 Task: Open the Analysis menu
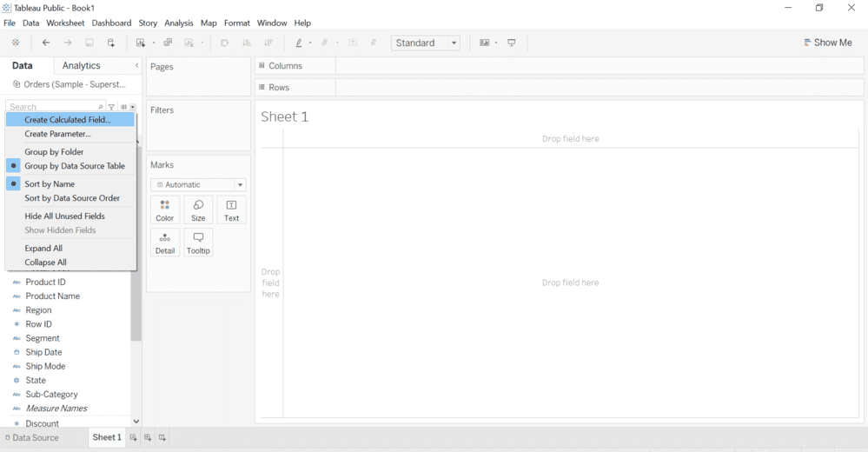click(179, 23)
